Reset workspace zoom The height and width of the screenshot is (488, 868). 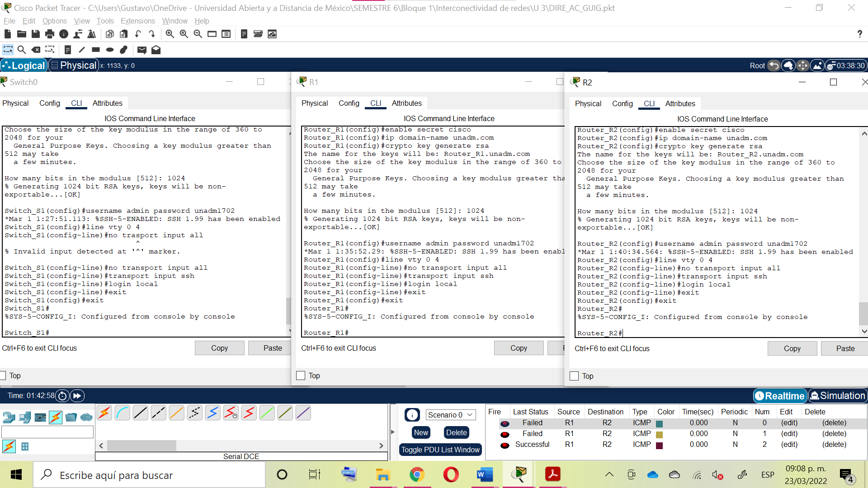184,34
